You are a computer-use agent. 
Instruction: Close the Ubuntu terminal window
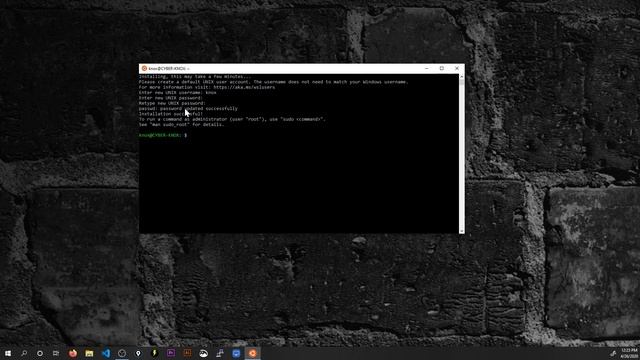coord(457,69)
